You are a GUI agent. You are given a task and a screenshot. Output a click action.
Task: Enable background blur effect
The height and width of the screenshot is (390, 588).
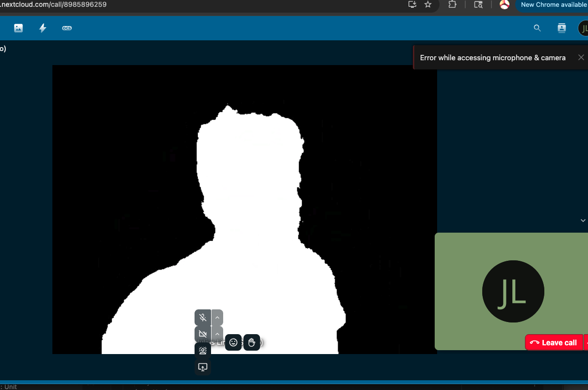(202, 350)
